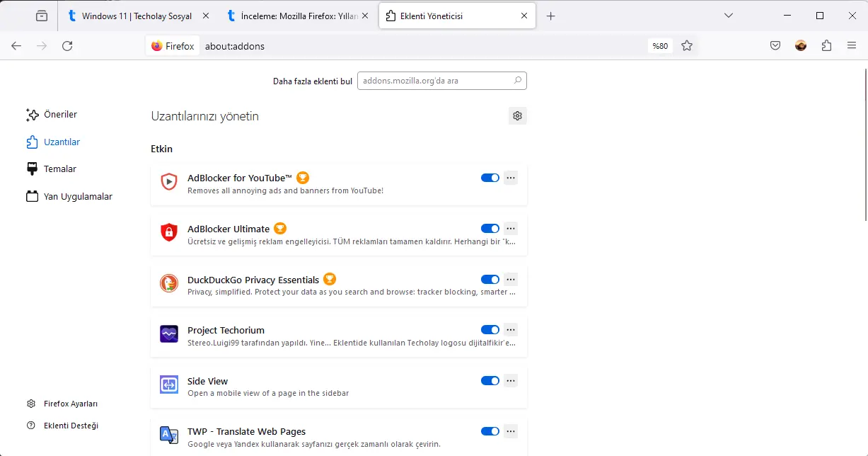Go back with the back arrow
The height and width of the screenshot is (456, 868).
[x=16, y=46]
